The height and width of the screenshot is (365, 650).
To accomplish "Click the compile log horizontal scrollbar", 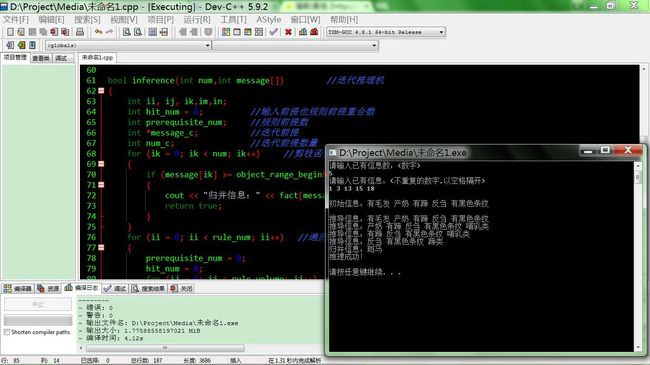I will pos(165,348).
